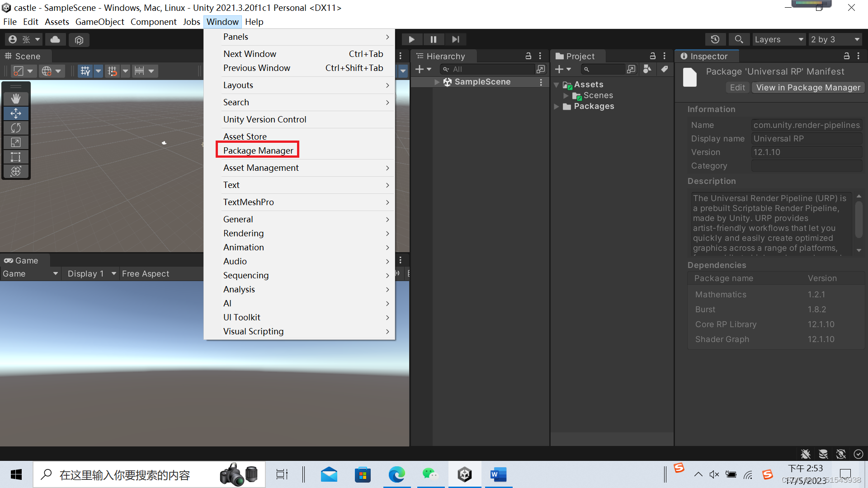
Task: Select the Hand view tool
Action: pos(16,99)
